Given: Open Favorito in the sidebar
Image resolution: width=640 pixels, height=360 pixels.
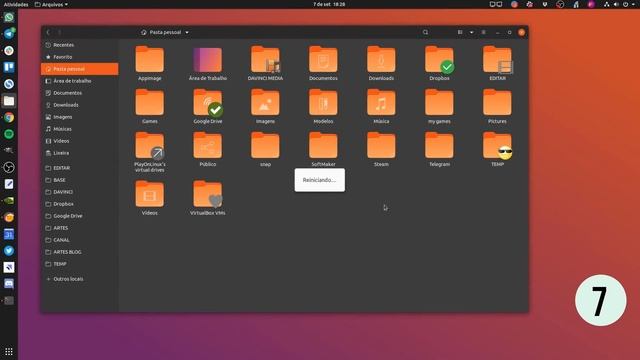Looking at the screenshot, I should (x=80, y=57).
